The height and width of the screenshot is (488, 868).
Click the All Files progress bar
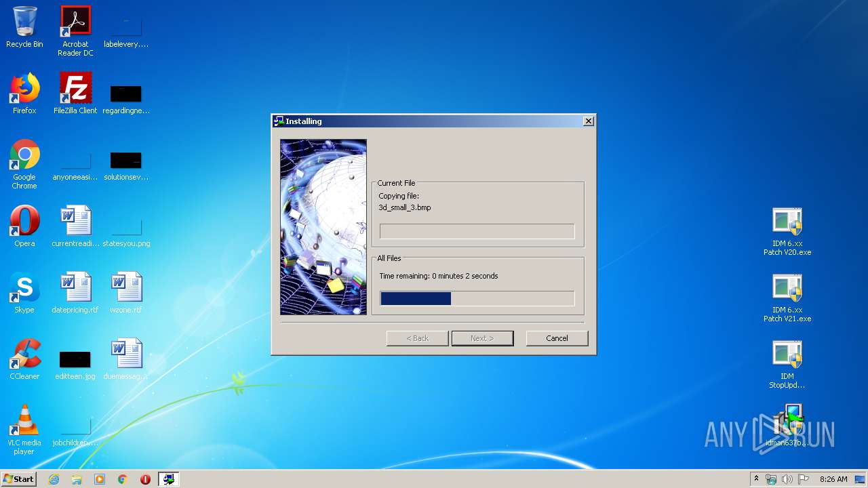click(x=477, y=298)
